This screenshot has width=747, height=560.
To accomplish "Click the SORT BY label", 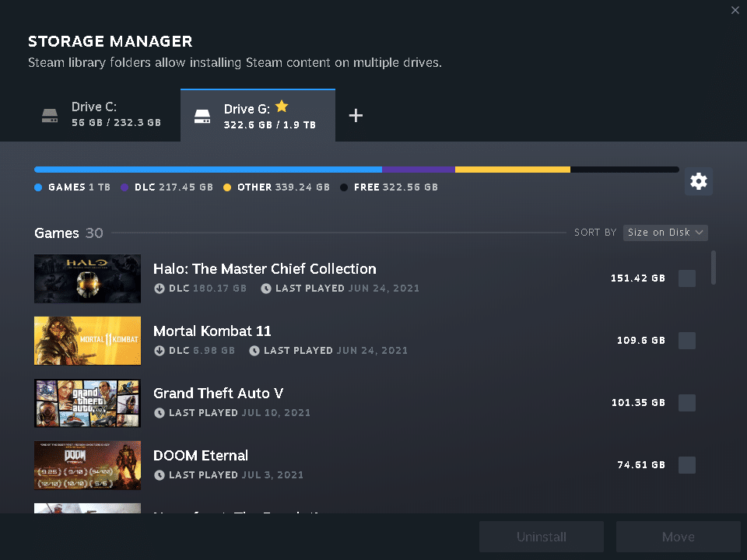I will pos(595,233).
